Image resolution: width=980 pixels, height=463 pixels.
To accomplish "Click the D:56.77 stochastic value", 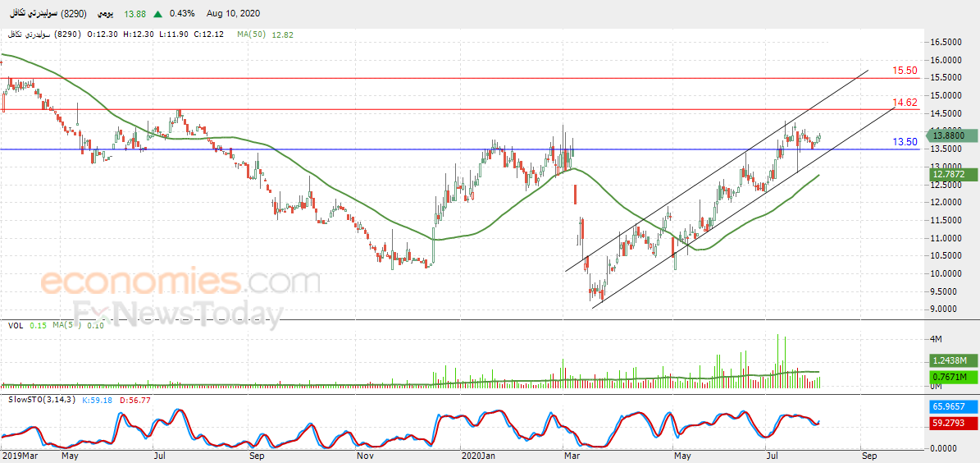I will point(134,401).
